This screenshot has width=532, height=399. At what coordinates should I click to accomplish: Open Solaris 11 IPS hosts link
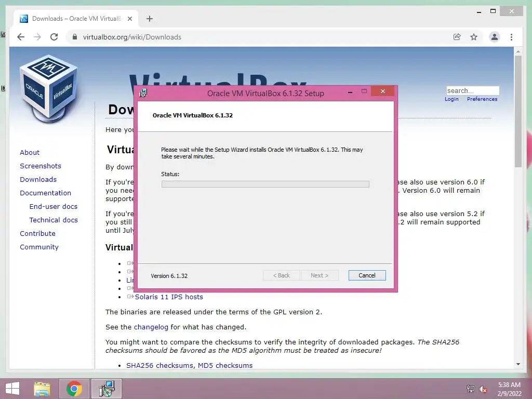(x=169, y=297)
